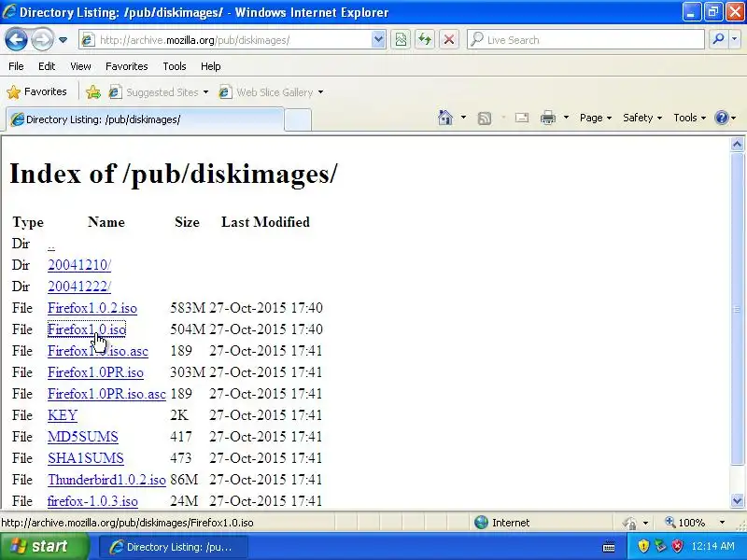
Task: Open the MD5SUMS file link
Action: pyautogui.click(x=83, y=437)
